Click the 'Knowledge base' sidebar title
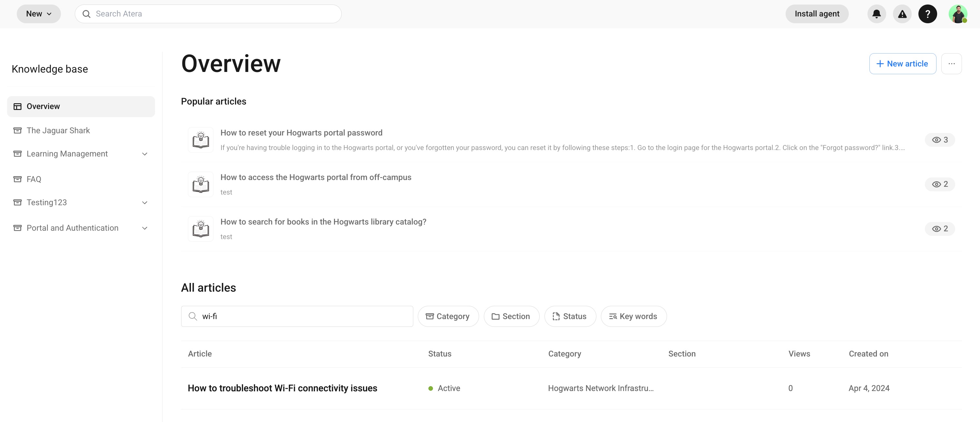The height and width of the screenshot is (422, 980). (x=50, y=69)
